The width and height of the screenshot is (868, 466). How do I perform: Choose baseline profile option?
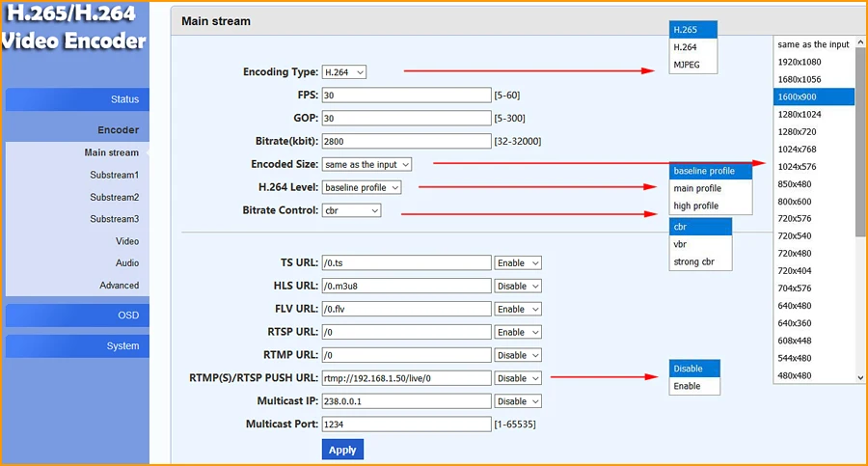711,171
